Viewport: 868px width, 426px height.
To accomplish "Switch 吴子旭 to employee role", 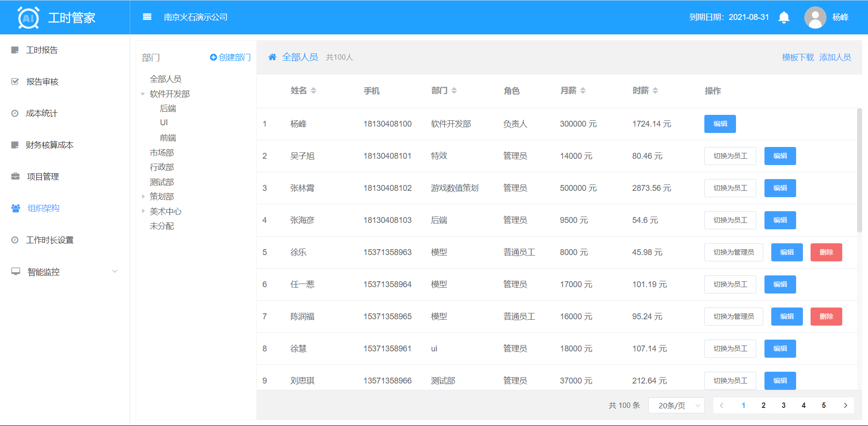I will 730,156.
